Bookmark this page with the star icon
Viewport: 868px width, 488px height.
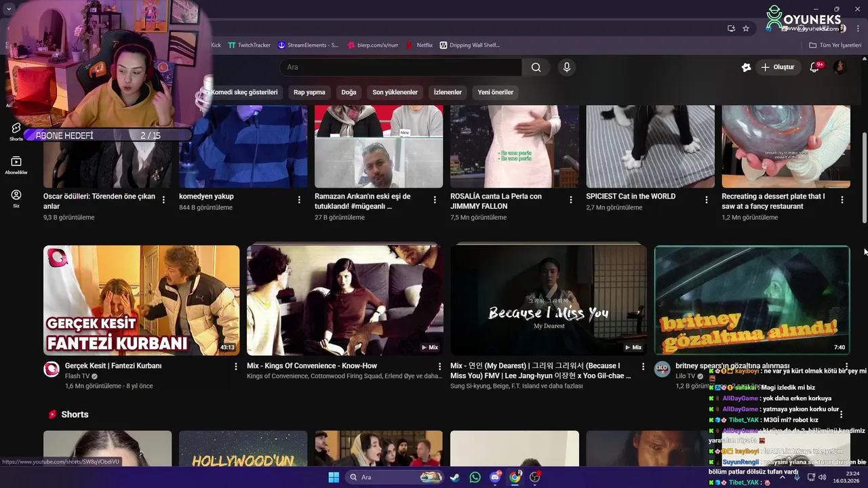pyautogui.click(x=746, y=28)
